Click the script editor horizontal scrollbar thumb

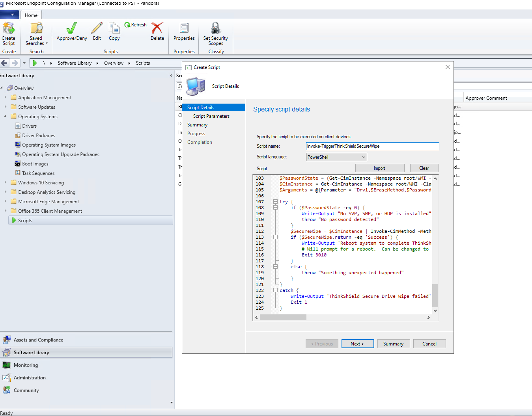tap(283, 317)
